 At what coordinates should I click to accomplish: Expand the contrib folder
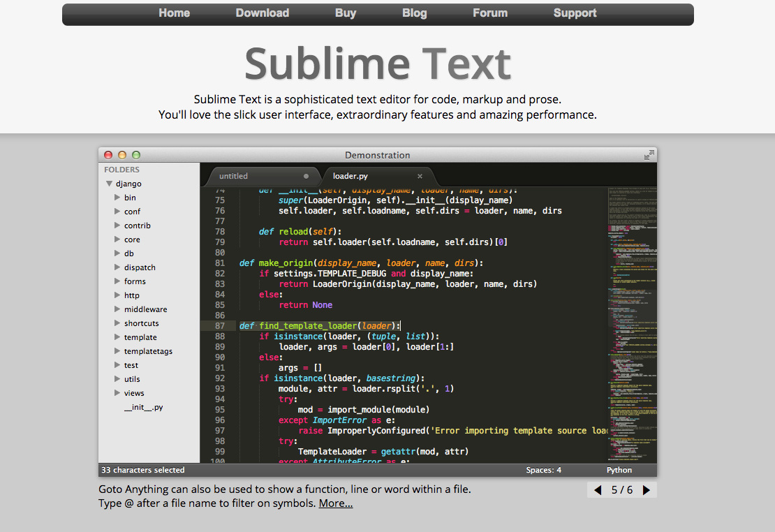coord(117,226)
